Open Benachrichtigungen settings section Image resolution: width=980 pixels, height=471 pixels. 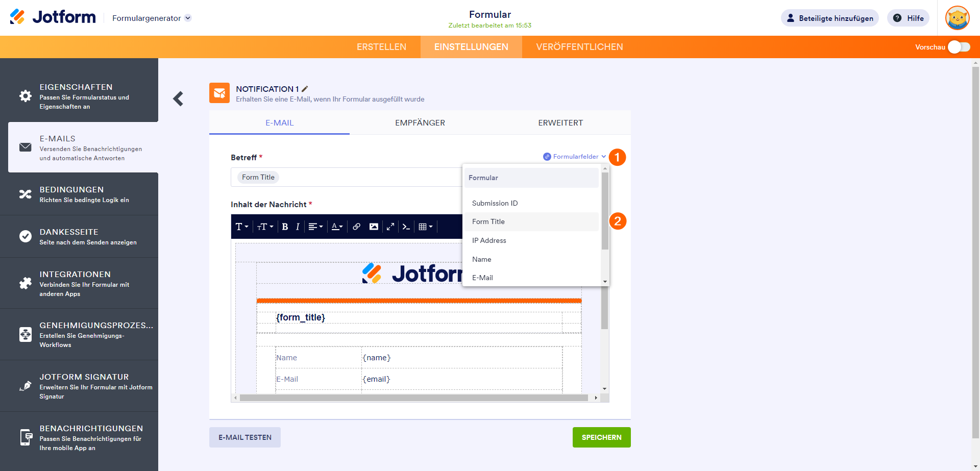79,437
